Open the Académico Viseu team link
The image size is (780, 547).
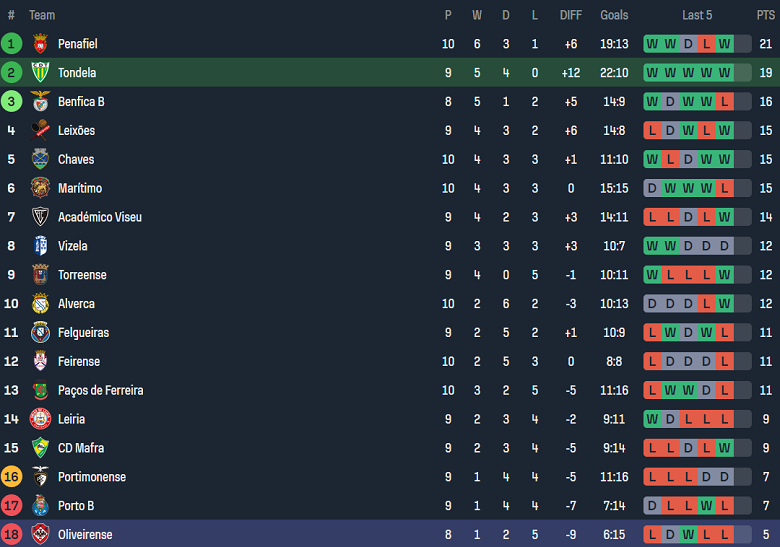click(x=100, y=217)
